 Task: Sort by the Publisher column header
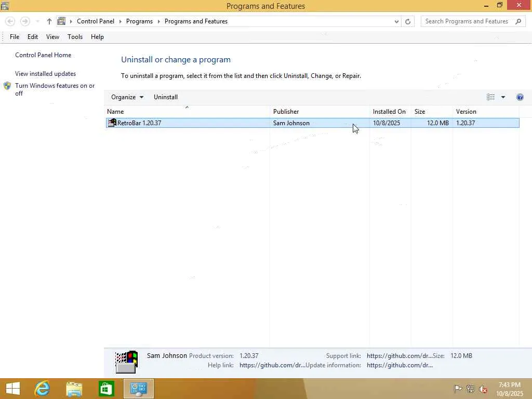320,112
